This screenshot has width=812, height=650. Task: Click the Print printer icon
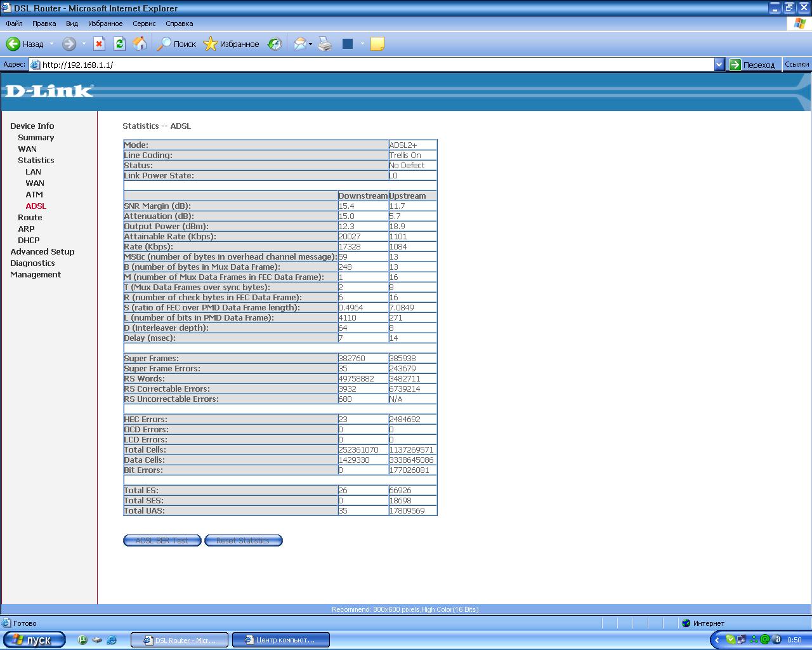(x=325, y=44)
